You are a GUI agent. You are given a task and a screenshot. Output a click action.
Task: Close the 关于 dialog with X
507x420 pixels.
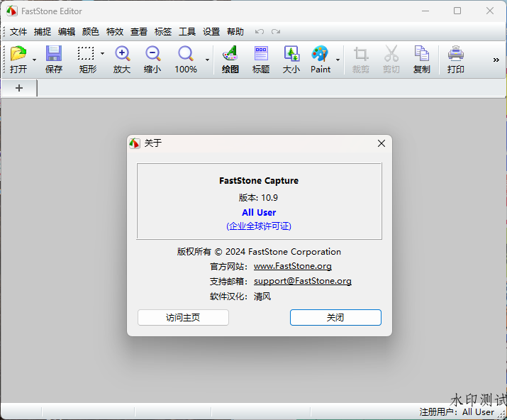tap(381, 143)
